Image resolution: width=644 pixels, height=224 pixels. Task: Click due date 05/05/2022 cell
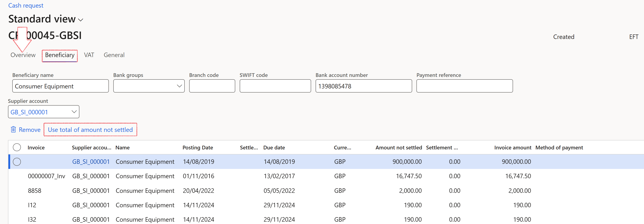pos(279,190)
